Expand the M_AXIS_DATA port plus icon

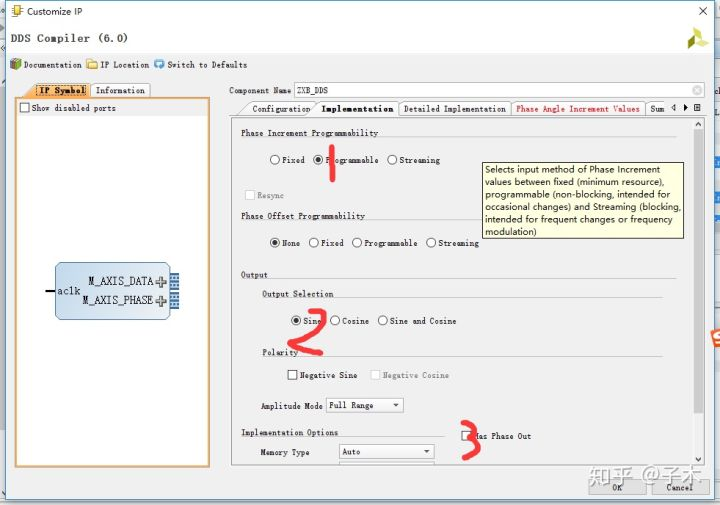pyautogui.click(x=161, y=281)
